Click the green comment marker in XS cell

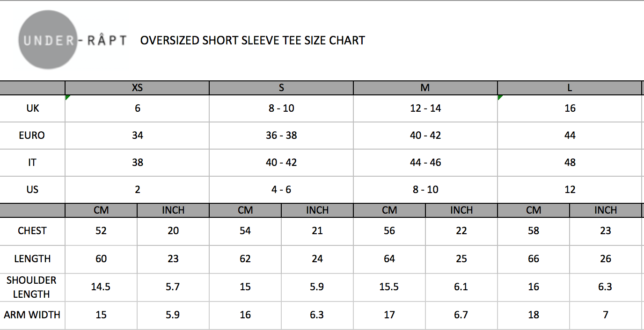tap(67, 97)
